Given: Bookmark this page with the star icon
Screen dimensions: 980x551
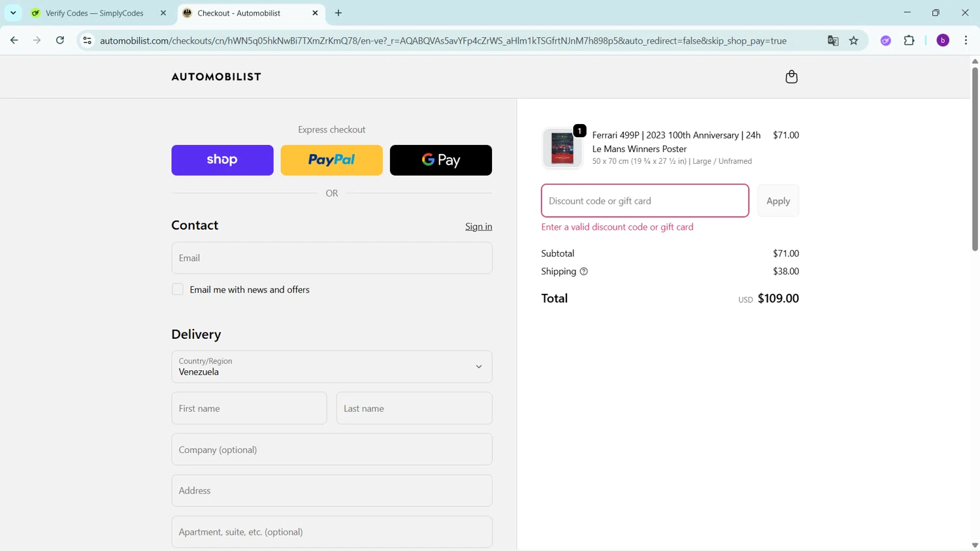Looking at the screenshot, I should pyautogui.click(x=854, y=40).
